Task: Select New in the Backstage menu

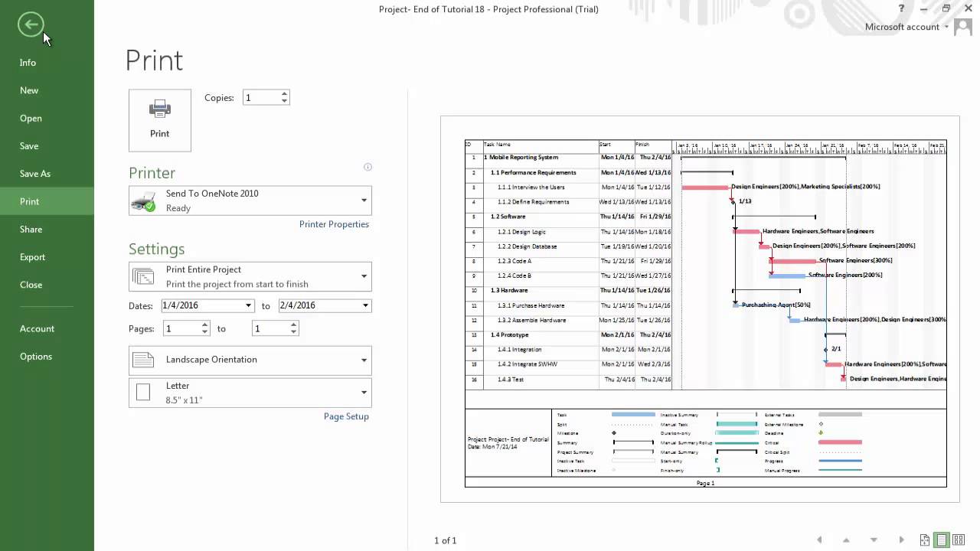Action: pyautogui.click(x=29, y=90)
